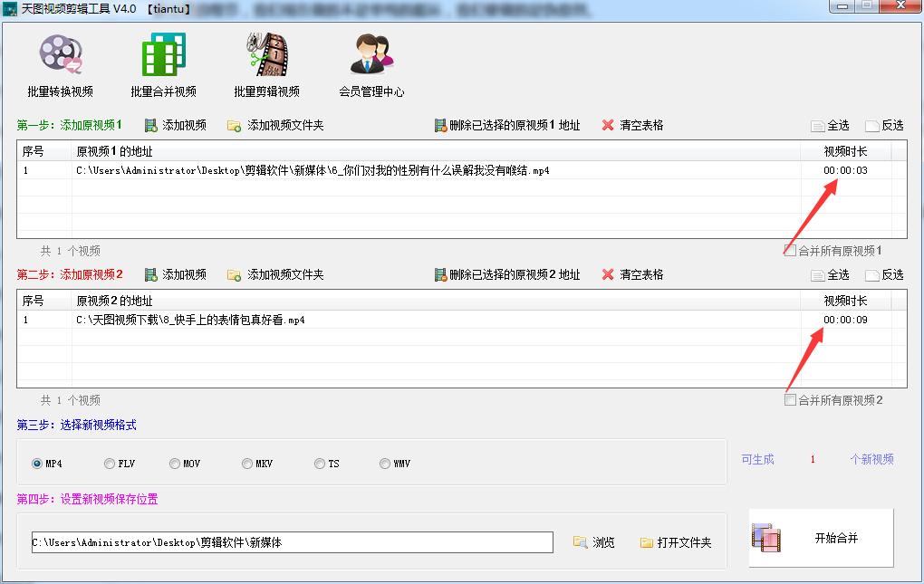This screenshot has height=584, width=924.
Task: Click the 视频时长 column header in table 1
Action: point(844,151)
